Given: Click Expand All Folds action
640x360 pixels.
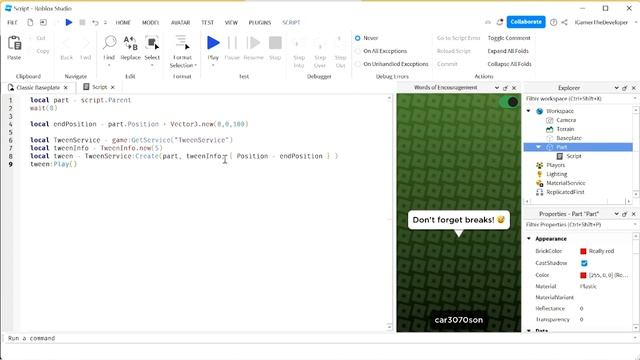Looking at the screenshot, I should pyautogui.click(x=508, y=51).
